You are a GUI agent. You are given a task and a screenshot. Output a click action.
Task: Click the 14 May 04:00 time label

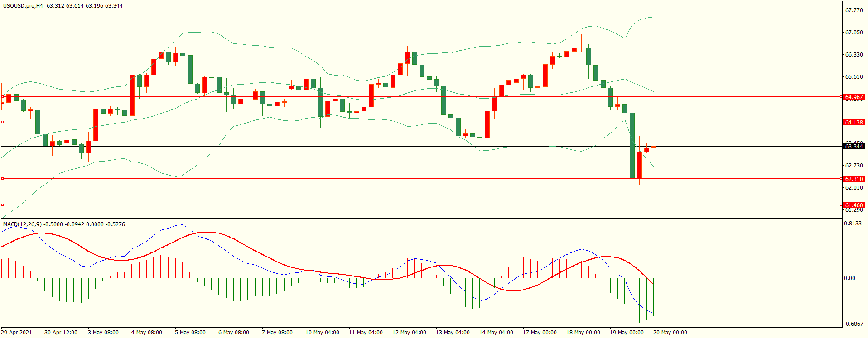496,333
